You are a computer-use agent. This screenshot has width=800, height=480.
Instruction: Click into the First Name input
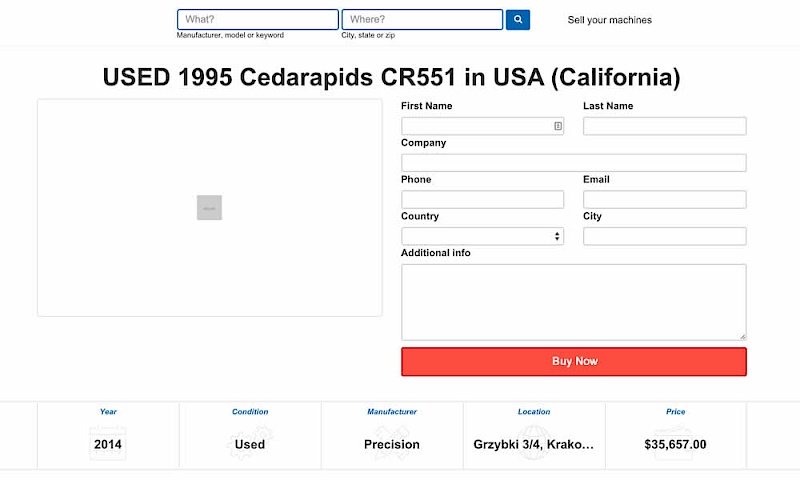(475, 126)
